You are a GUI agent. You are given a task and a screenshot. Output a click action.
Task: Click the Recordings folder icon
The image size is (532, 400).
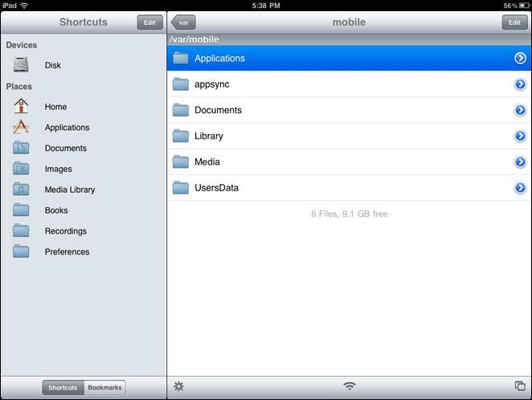click(x=21, y=231)
